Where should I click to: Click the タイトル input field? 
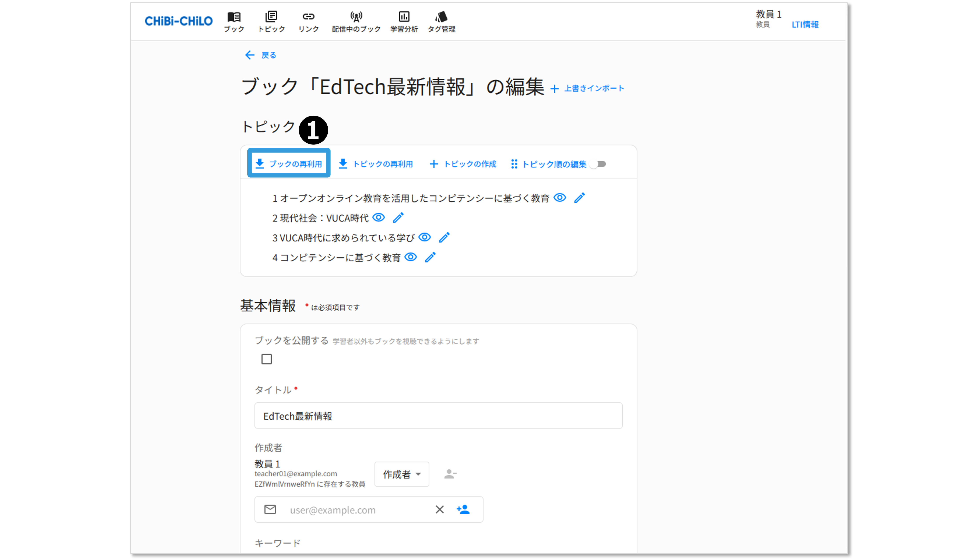coord(438,416)
